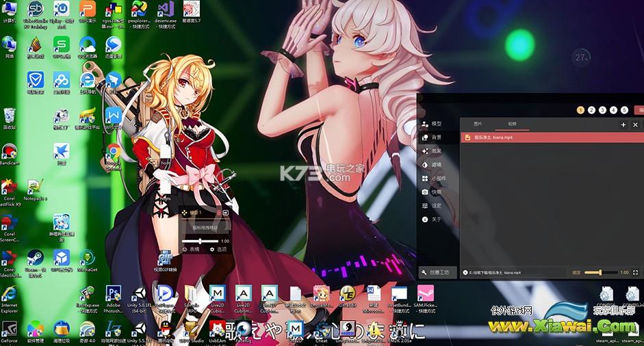Select preset slot number 4
This screenshot has height=346, width=644.
(614, 110)
